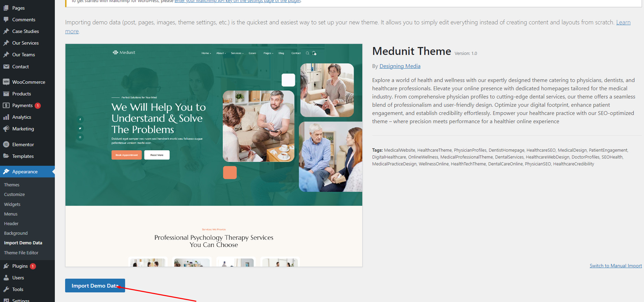Click the Elementor logo icon

tap(6, 144)
